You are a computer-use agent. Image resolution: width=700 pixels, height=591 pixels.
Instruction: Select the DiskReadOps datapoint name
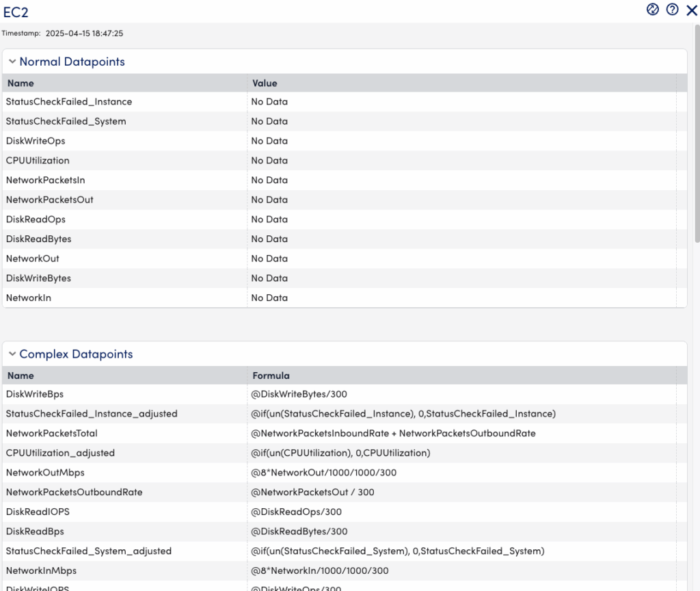click(36, 220)
